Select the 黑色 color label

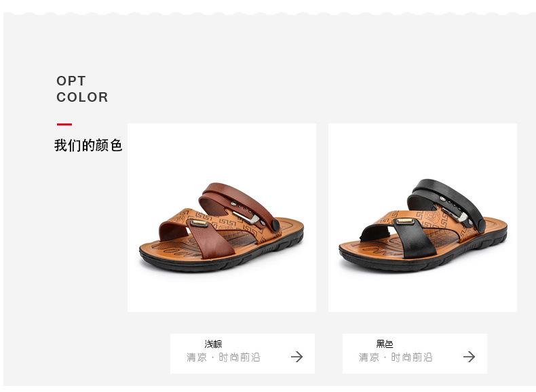385,344
